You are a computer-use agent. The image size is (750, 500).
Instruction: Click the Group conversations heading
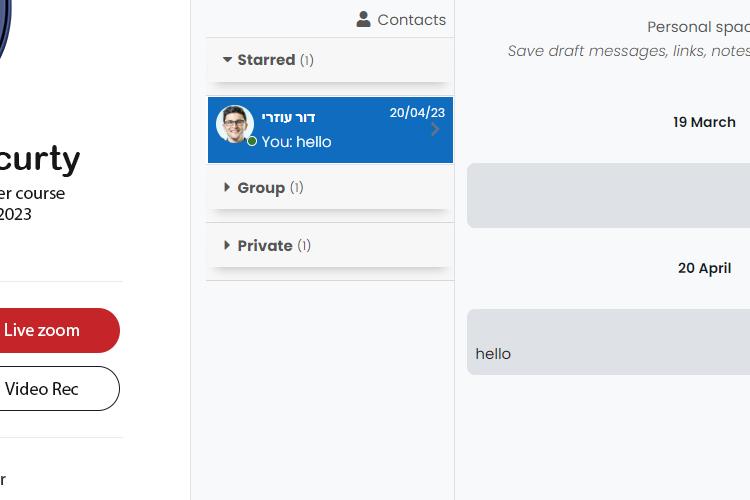(x=261, y=188)
